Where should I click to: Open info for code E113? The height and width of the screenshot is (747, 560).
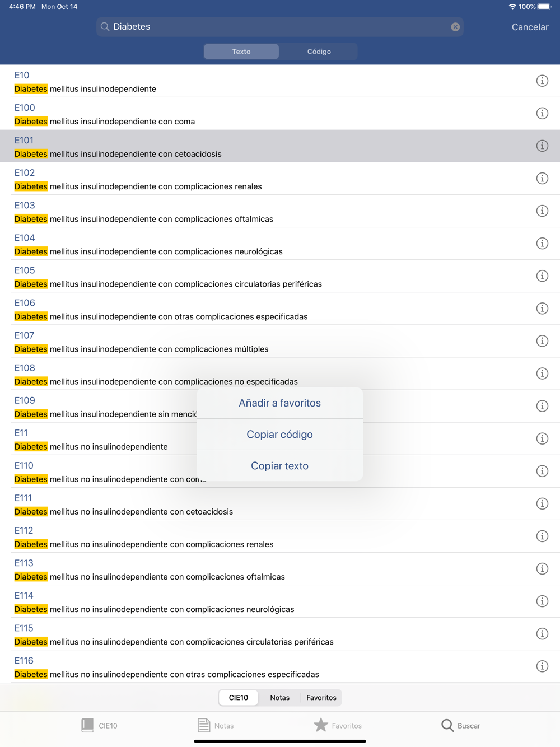pos(542,568)
